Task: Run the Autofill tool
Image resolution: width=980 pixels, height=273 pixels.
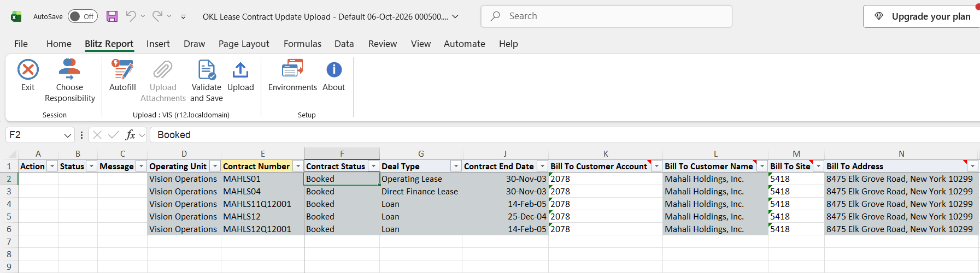Action: tap(122, 75)
